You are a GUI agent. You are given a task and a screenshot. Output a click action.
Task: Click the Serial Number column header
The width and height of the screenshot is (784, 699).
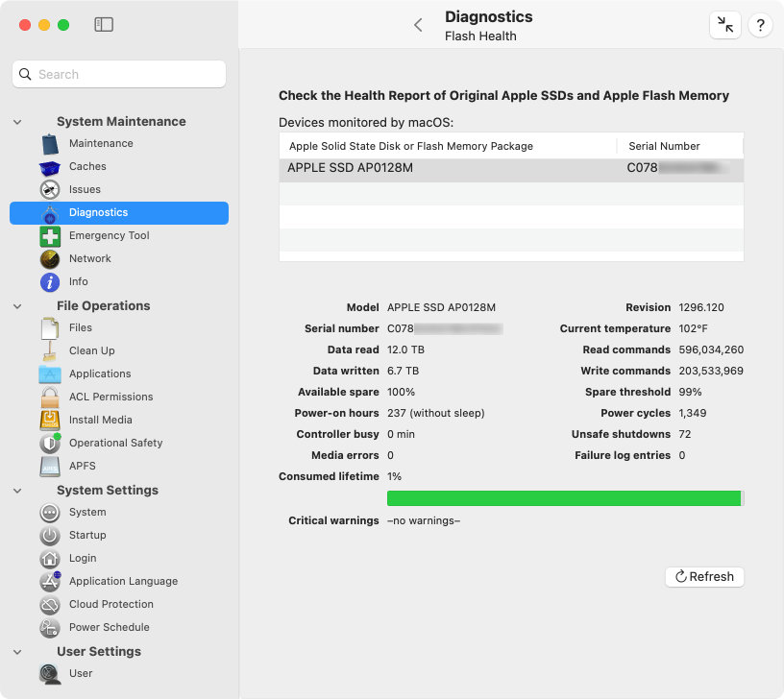679,146
